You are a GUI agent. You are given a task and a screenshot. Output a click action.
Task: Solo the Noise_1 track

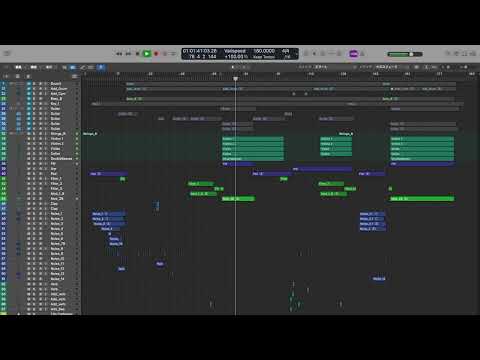click(34, 214)
